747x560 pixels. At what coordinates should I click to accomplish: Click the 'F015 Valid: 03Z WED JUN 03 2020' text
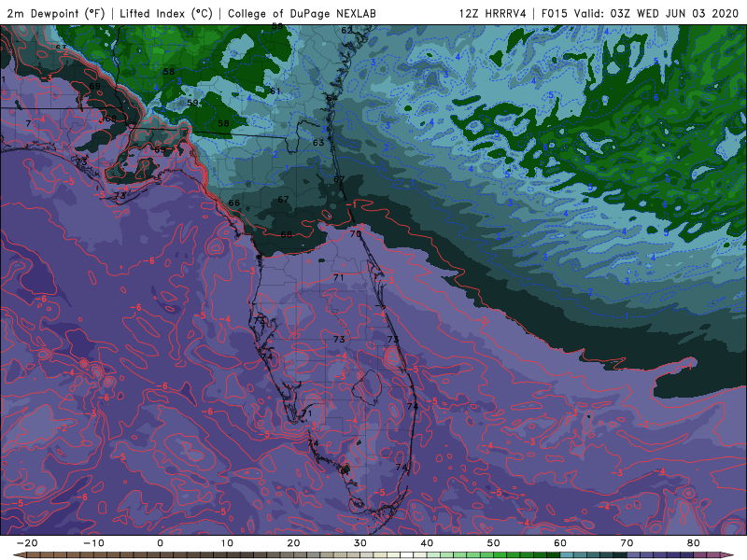640,13
